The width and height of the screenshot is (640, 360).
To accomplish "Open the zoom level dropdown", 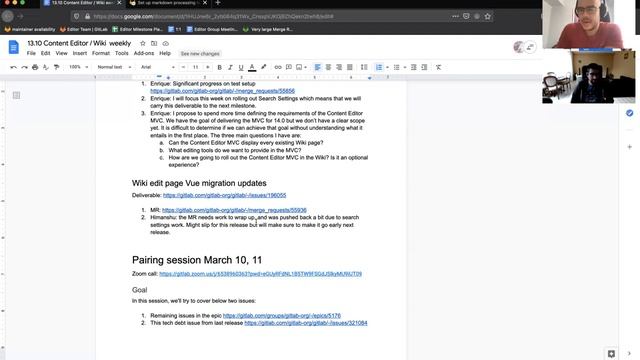I will coord(78,67).
